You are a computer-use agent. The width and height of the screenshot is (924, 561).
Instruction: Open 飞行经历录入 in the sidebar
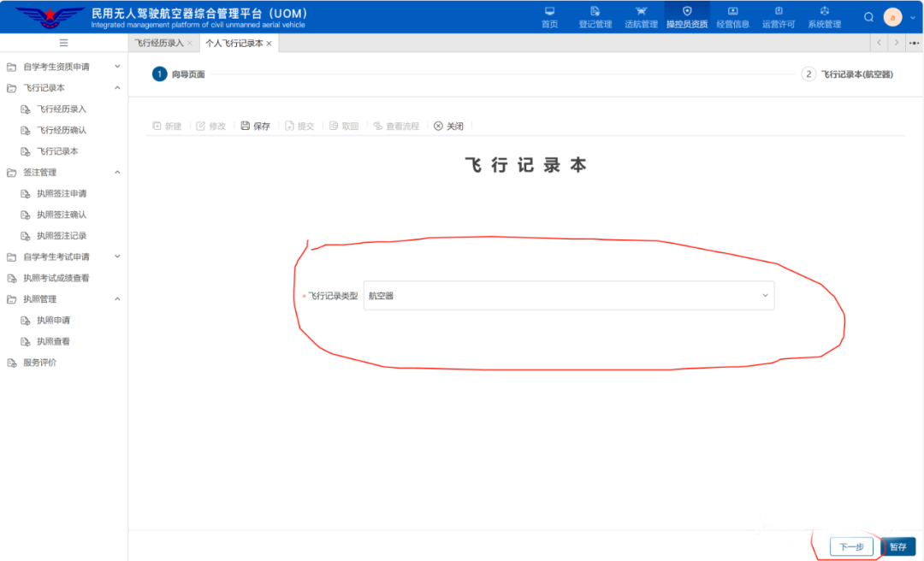(x=62, y=109)
